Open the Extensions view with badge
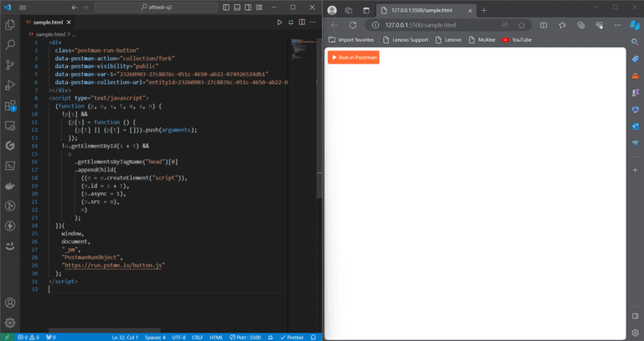 [10, 106]
